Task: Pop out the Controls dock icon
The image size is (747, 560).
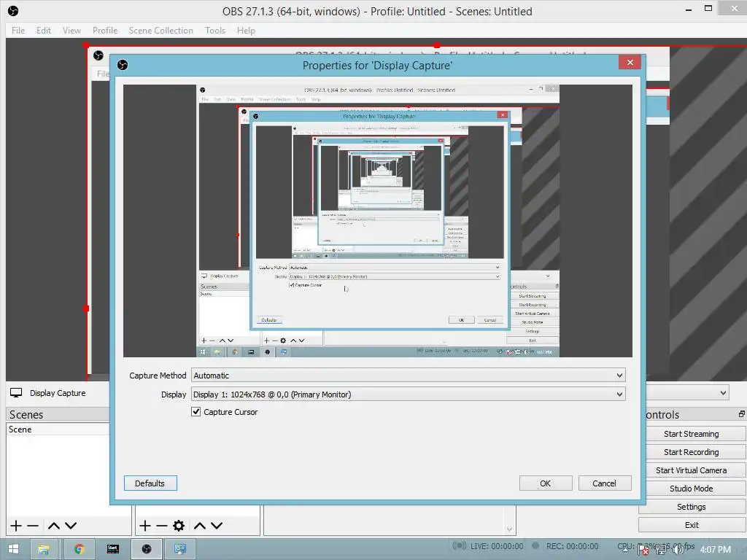Action: point(741,414)
